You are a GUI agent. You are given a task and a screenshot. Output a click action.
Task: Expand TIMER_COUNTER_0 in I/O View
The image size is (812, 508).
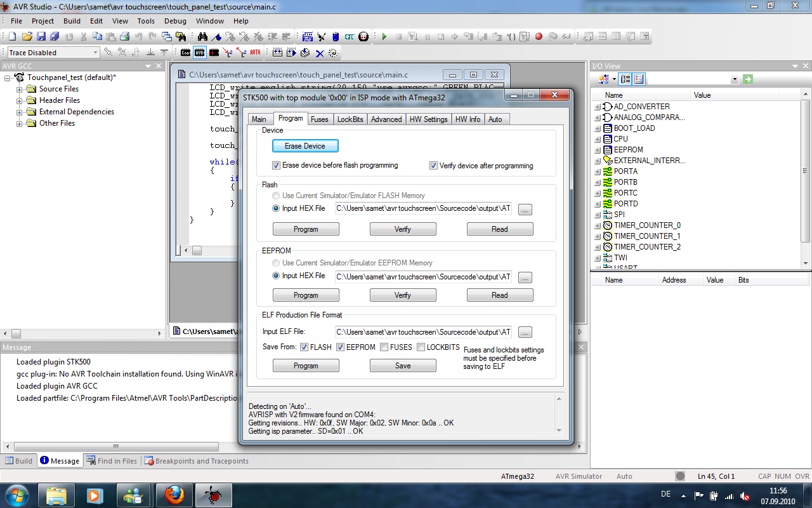click(598, 225)
